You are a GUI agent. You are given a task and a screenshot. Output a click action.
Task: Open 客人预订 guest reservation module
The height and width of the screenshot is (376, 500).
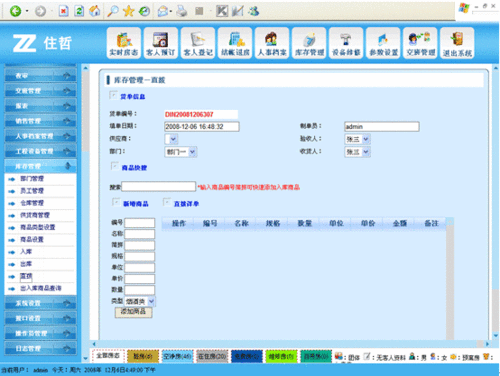161,43
